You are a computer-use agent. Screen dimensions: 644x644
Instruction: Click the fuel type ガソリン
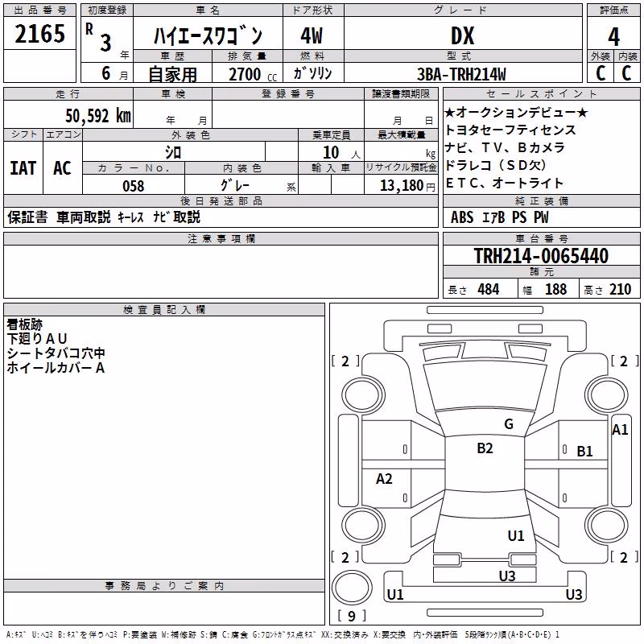click(312, 73)
